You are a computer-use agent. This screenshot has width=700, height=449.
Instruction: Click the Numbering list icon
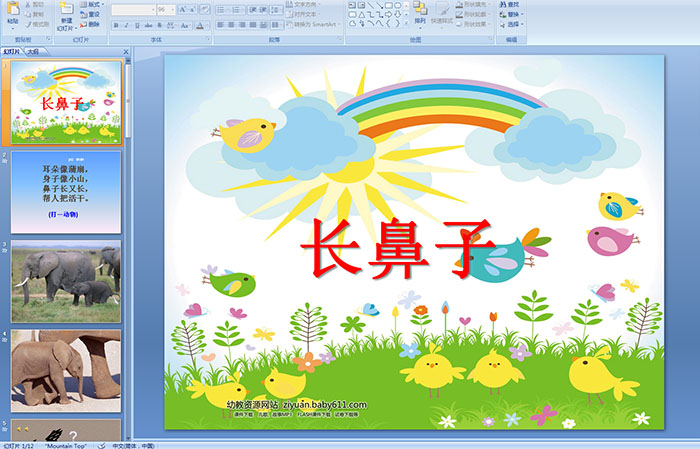click(x=237, y=10)
